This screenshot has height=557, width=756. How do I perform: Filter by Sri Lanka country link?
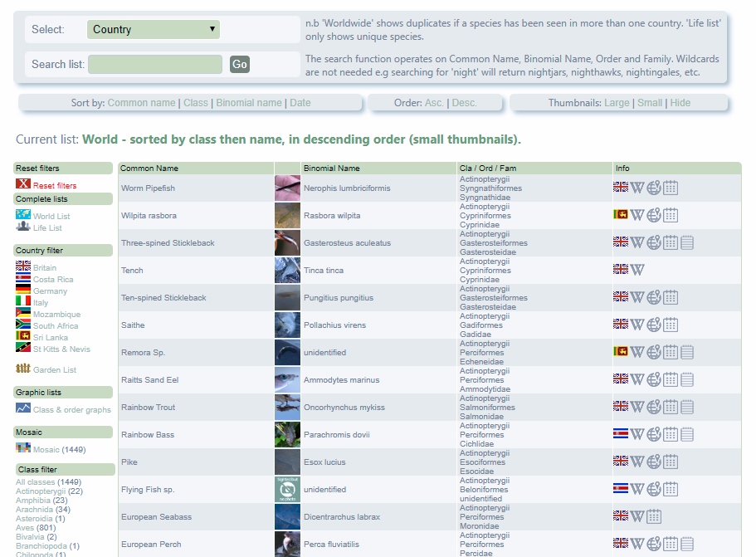(x=51, y=338)
